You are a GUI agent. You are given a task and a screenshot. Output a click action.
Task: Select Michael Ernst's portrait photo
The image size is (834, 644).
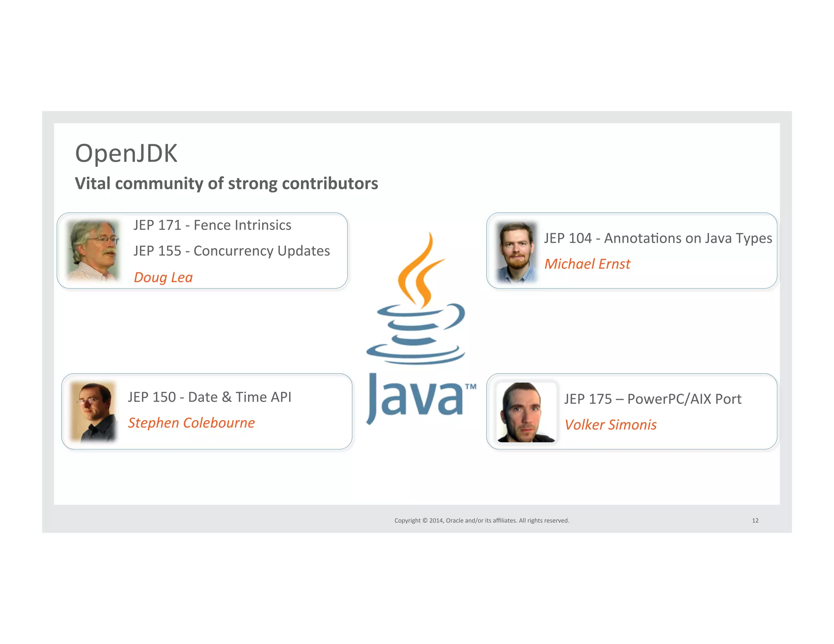pyautogui.click(x=516, y=252)
